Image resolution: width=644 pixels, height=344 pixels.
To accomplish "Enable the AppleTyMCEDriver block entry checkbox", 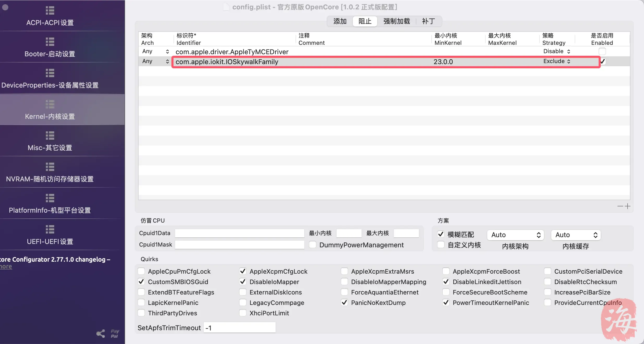I will (x=602, y=51).
